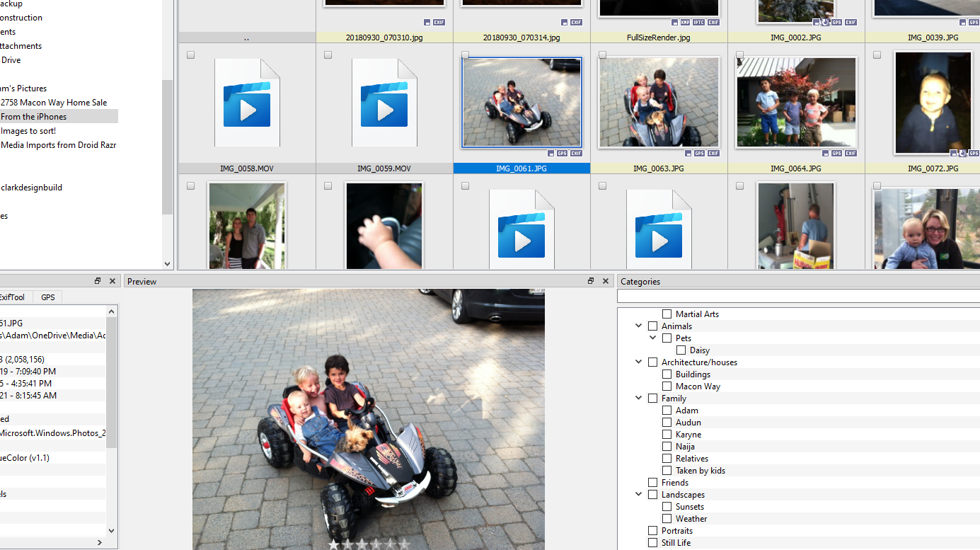
Task: Go up via the '..' parent folder entry
Action: click(x=246, y=38)
